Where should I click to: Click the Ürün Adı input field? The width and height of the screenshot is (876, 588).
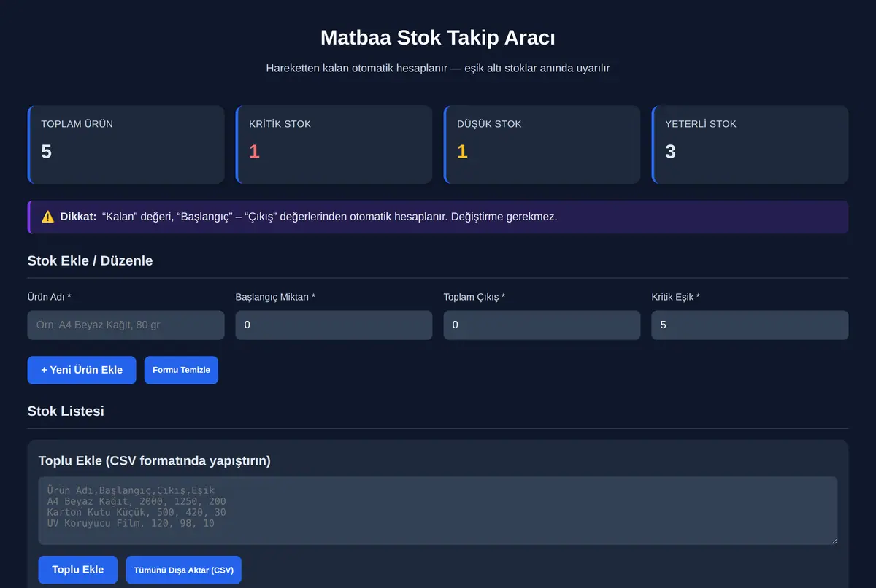coord(126,325)
